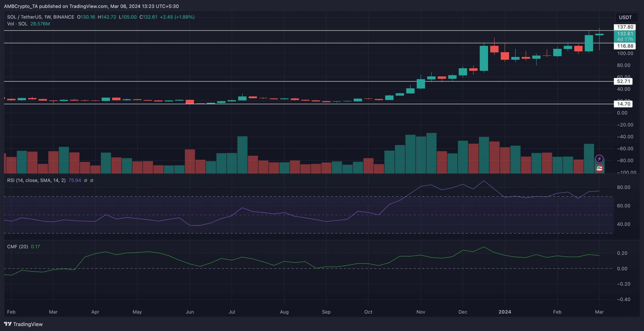Click the TradingView logo at bottom left
The image size is (644, 331).
click(23, 324)
